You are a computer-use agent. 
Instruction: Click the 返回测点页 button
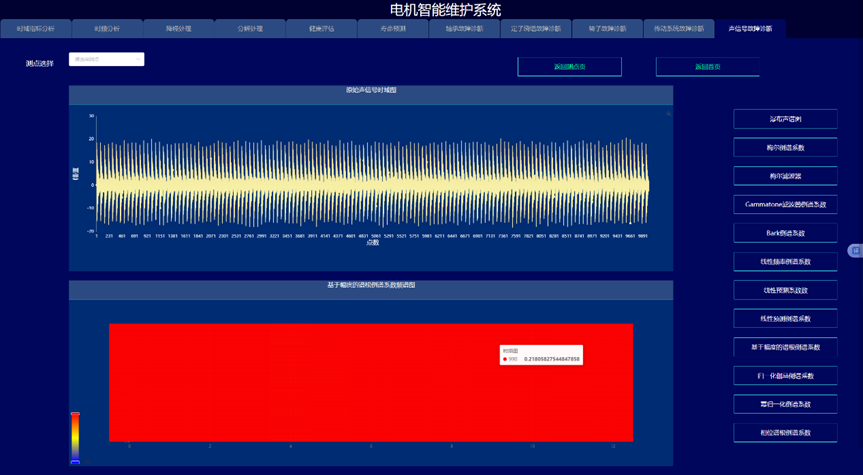tap(569, 67)
